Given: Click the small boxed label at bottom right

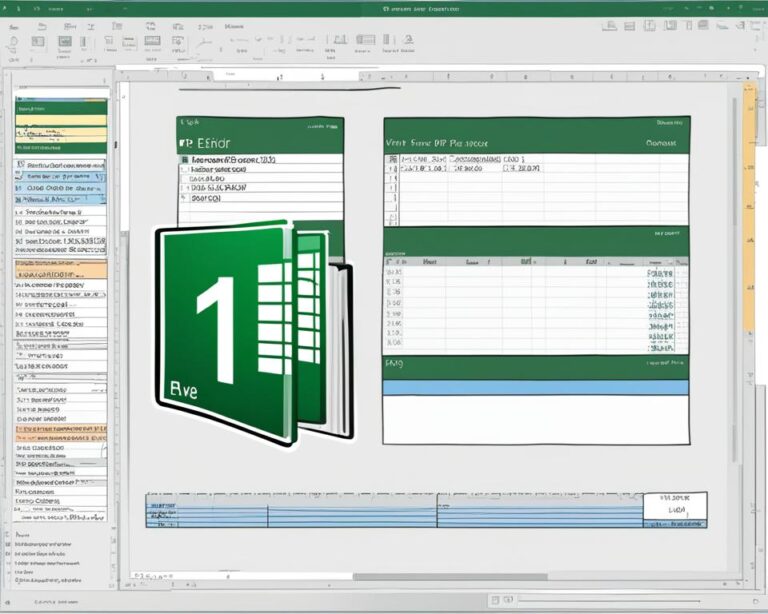Looking at the screenshot, I should (675, 509).
